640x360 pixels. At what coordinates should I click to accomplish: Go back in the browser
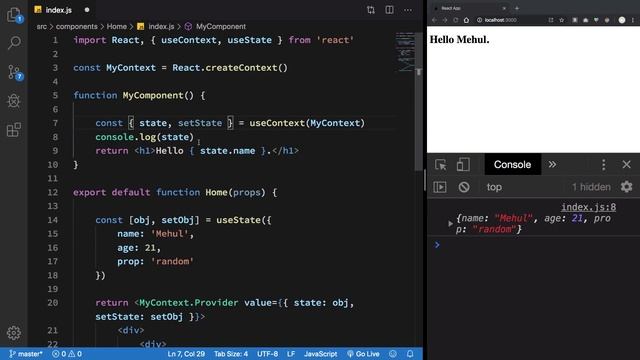click(x=434, y=20)
